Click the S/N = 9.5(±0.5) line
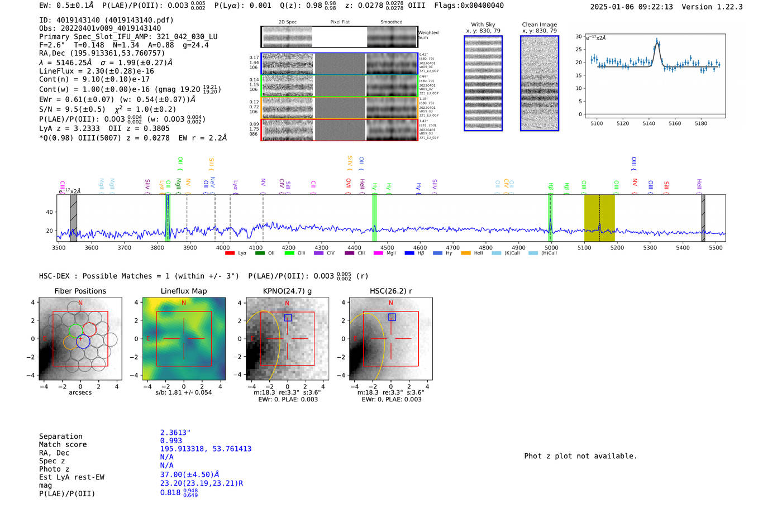The height and width of the screenshot is (532, 782). [x=107, y=109]
